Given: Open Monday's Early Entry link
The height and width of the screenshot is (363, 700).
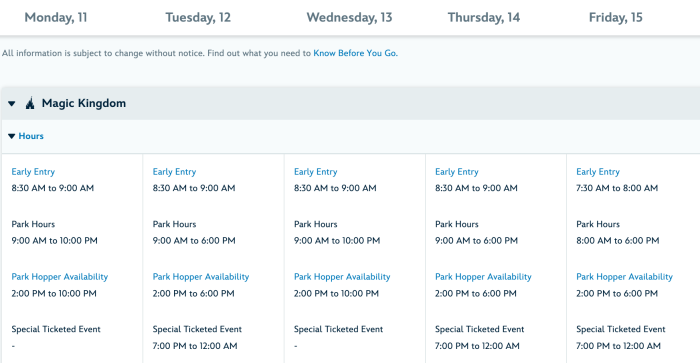Looking at the screenshot, I should 33,172.
